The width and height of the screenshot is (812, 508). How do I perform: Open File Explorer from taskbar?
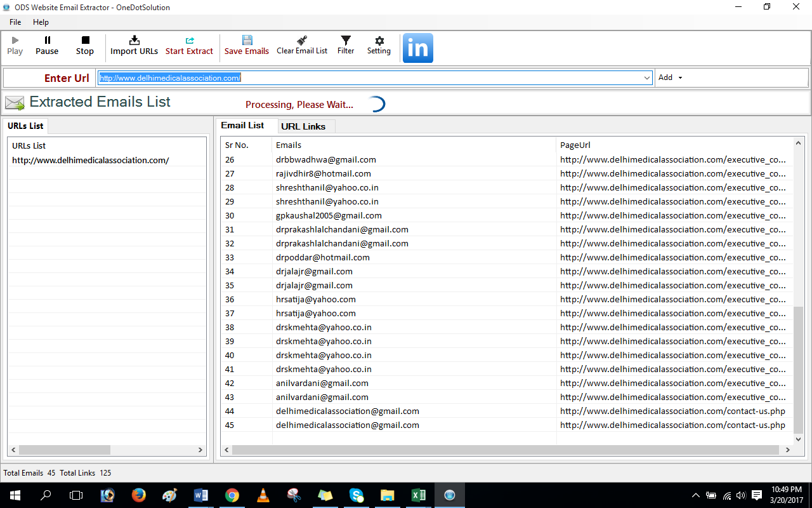pyautogui.click(x=388, y=495)
